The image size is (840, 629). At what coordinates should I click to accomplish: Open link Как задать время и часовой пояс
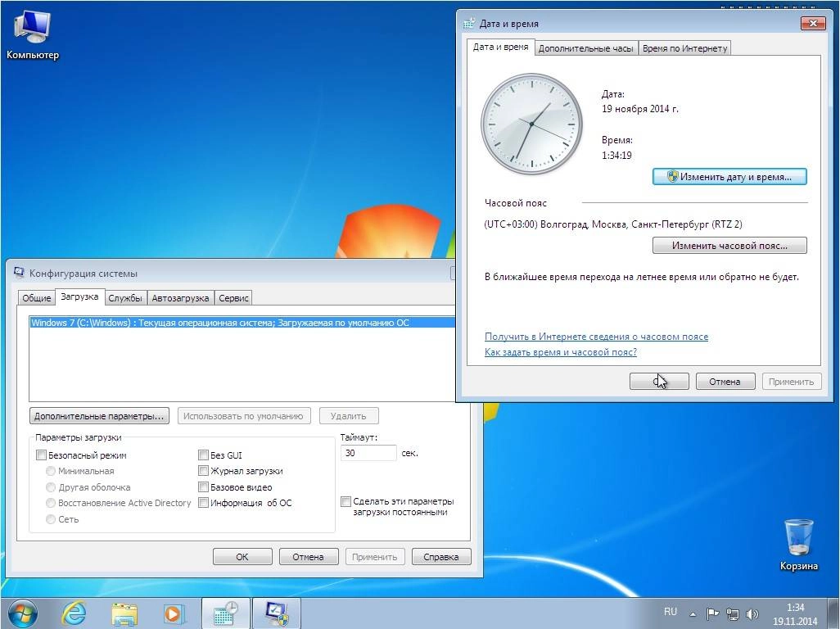(560, 352)
